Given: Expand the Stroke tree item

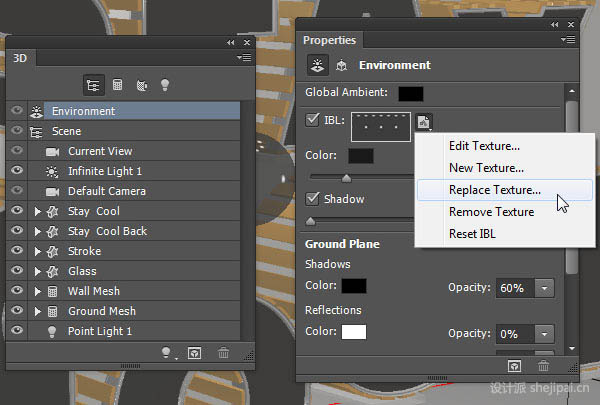Looking at the screenshot, I should tap(38, 251).
